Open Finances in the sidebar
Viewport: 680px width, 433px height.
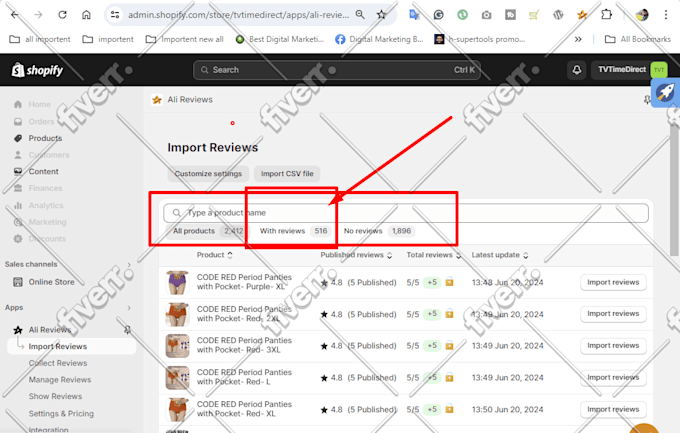(x=45, y=188)
